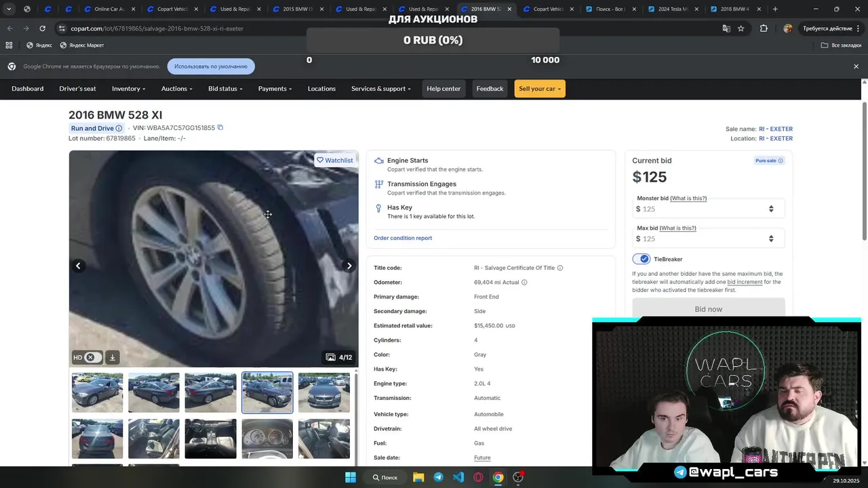The image size is (868, 488).
Task: Open the Dashboard menu item
Action: [x=28, y=89]
